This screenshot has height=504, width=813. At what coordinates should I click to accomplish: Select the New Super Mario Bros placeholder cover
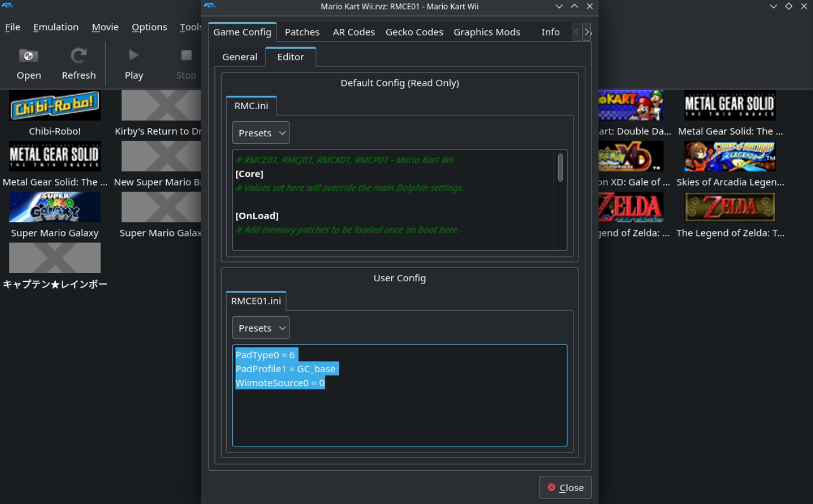pyautogui.click(x=161, y=156)
